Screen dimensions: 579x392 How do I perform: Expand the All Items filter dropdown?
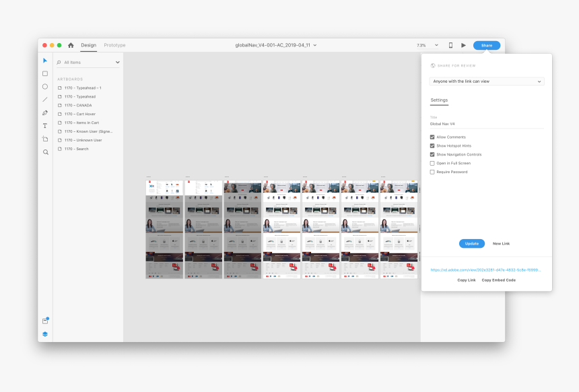click(x=117, y=63)
